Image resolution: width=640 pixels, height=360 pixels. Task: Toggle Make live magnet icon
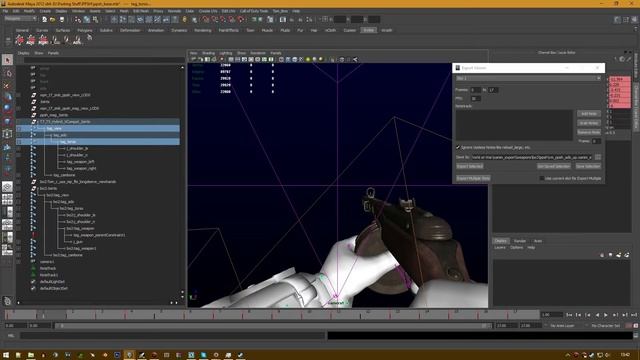click(241, 19)
